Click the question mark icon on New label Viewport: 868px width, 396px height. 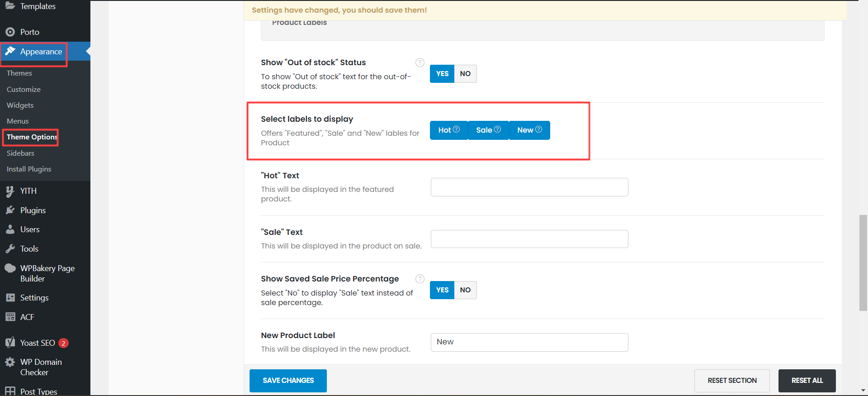(538, 129)
